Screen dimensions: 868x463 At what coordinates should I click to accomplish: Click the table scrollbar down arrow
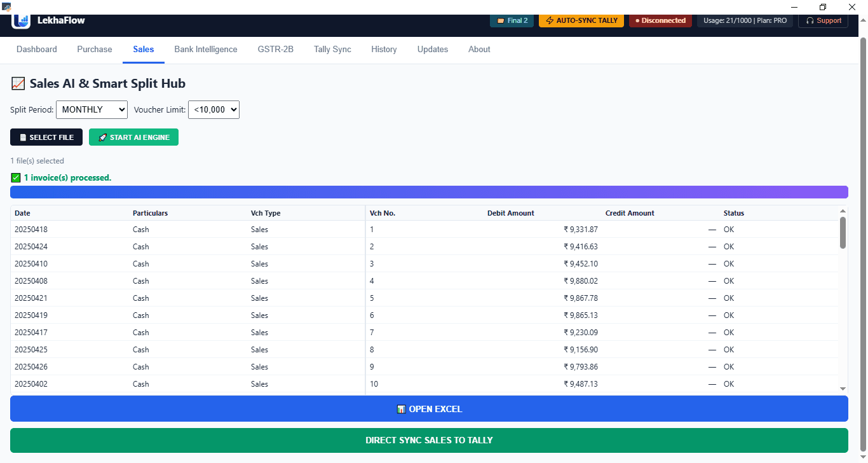pyautogui.click(x=843, y=389)
